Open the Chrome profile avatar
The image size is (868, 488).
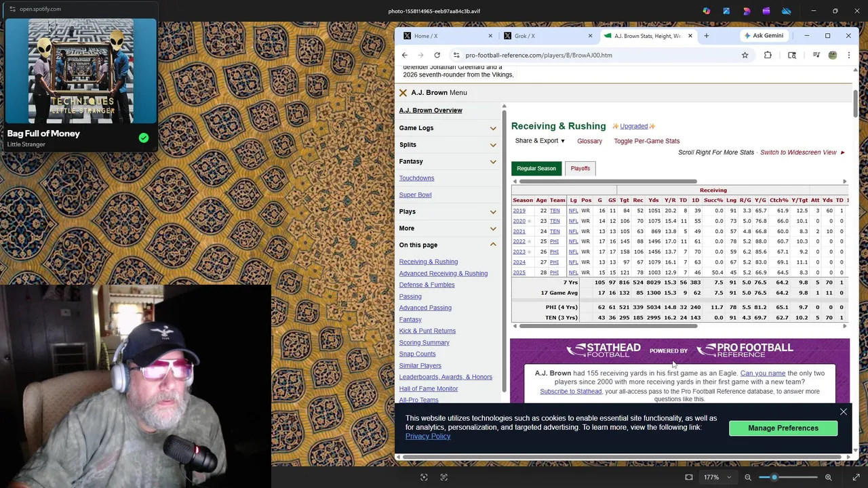click(x=833, y=55)
